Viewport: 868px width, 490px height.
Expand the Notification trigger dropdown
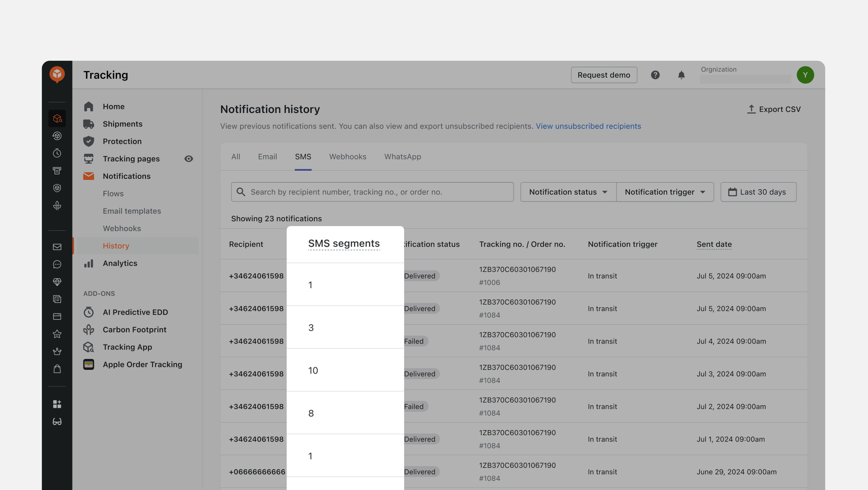click(665, 192)
